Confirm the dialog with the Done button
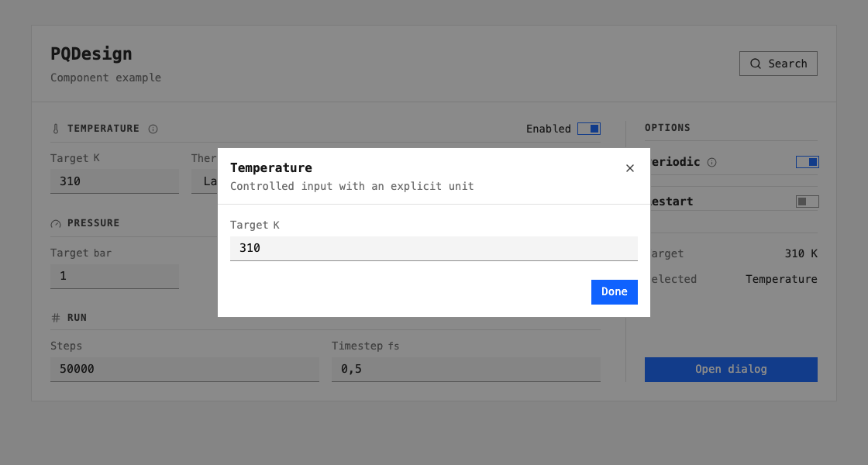Screen dimensions: 868x465 pyautogui.click(x=614, y=291)
